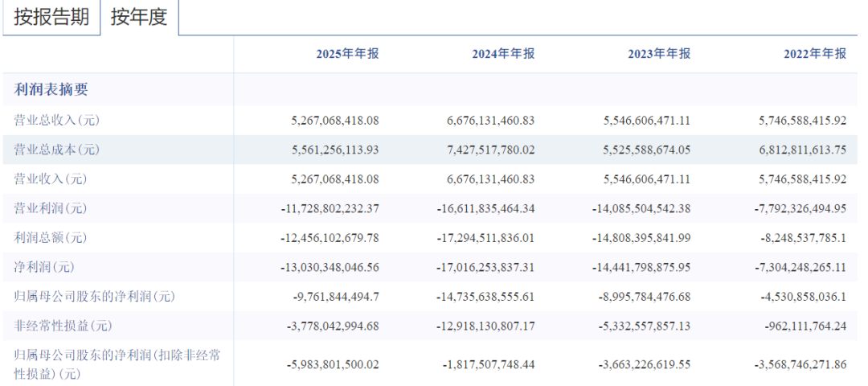Screen dimensions: 868x386
Task: Open the 2023年年报 column header
Action: tap(659, 54)
